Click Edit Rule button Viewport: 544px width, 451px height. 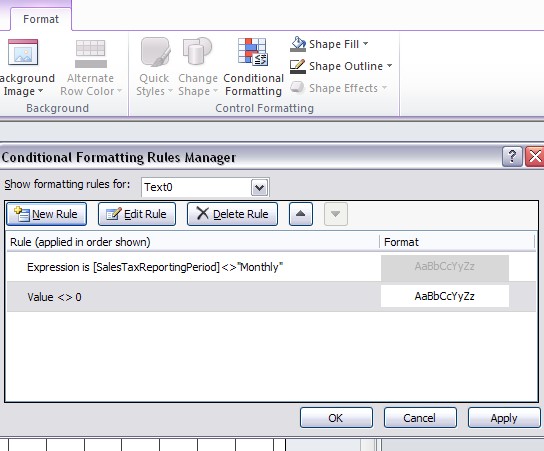[137, 214]
